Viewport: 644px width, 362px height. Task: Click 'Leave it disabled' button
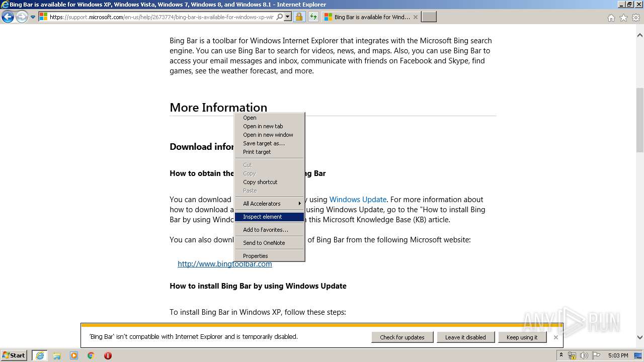(x=465, y=337)
